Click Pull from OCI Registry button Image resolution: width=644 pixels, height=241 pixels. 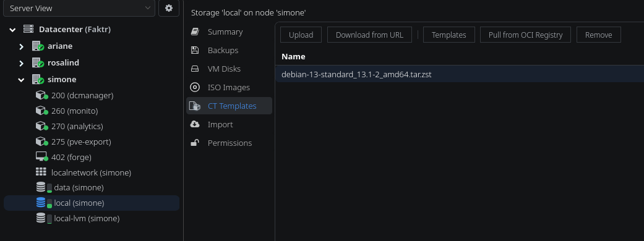[x=525, y=35]
